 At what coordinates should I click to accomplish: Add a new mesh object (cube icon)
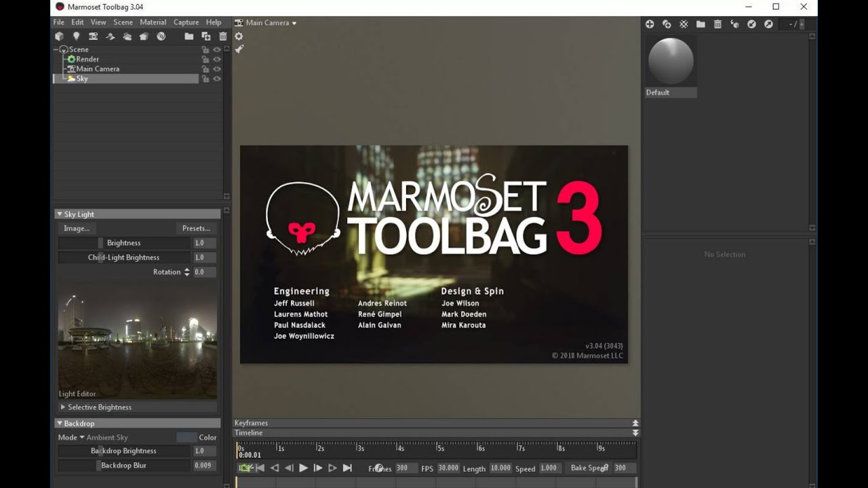click(x=59, y=37)
